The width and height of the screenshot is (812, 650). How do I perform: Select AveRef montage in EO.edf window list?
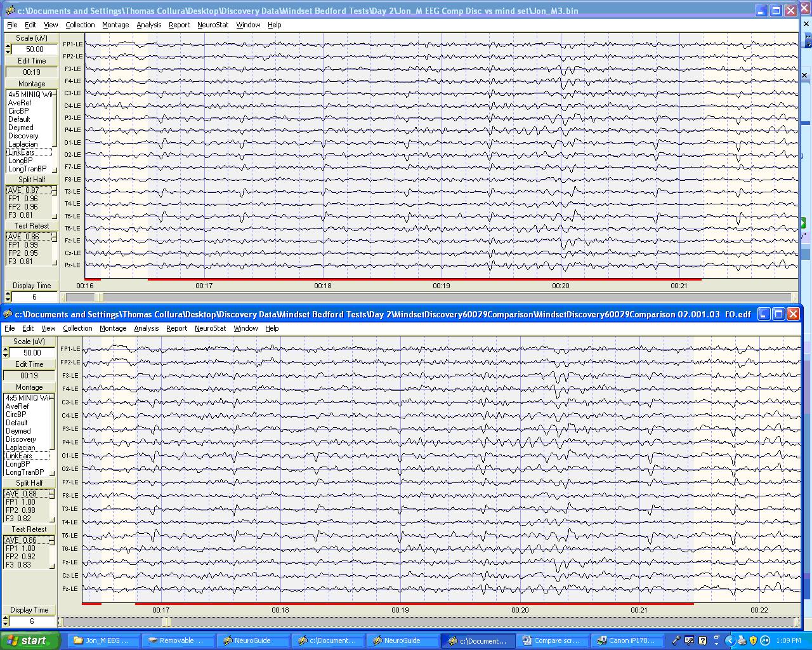pos(17,406)
